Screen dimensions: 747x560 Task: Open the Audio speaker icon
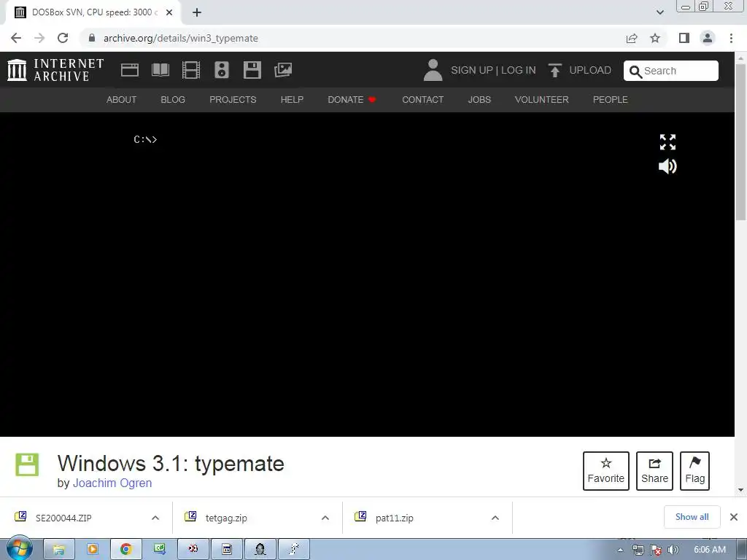tap(222, 70)
